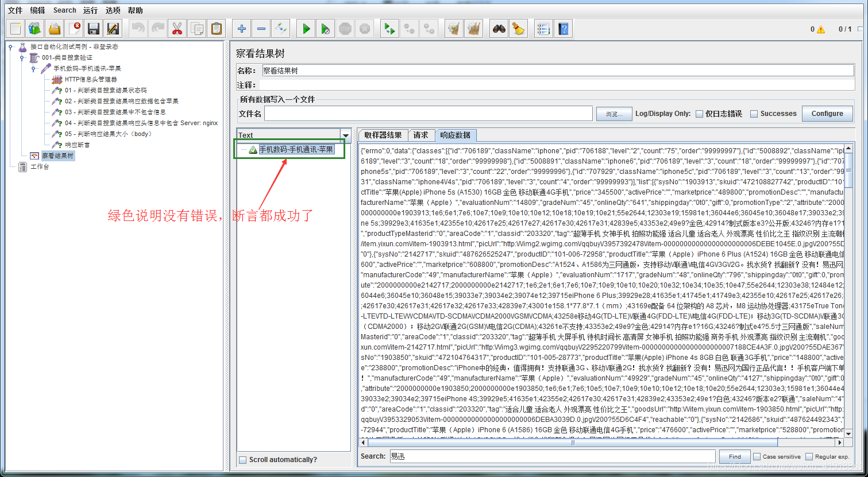Open the 文件 menu
868x477 pixels.
(15, 10)
